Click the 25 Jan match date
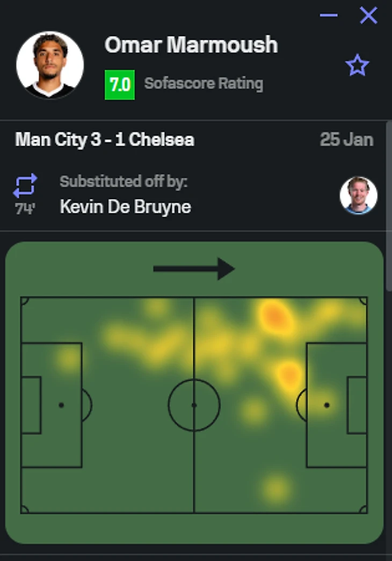392x561 pixels. (x=346, y=140)
